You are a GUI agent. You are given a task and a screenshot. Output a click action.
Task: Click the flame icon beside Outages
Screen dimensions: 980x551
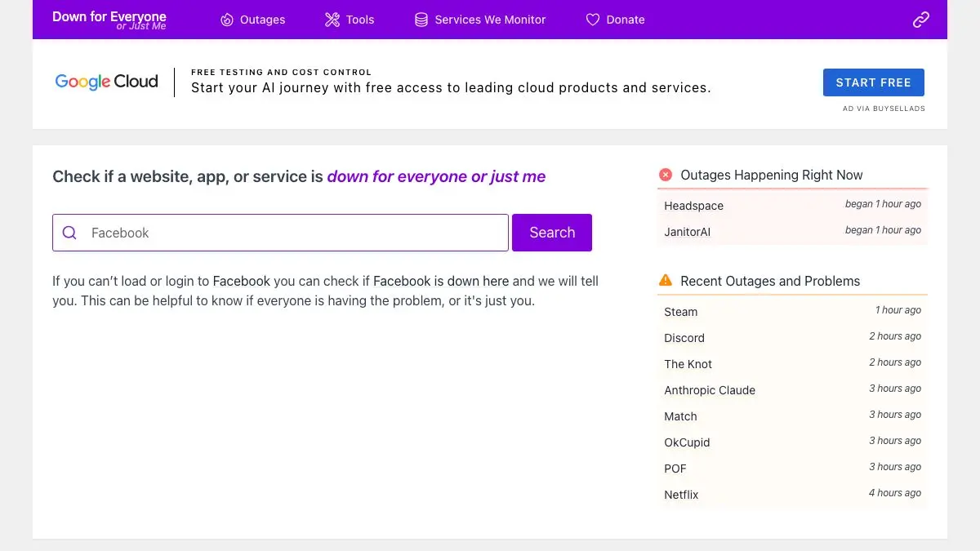coord(227,20)
